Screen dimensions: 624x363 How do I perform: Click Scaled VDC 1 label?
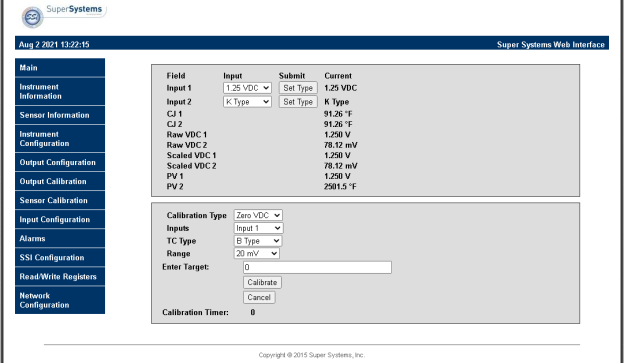191,156
